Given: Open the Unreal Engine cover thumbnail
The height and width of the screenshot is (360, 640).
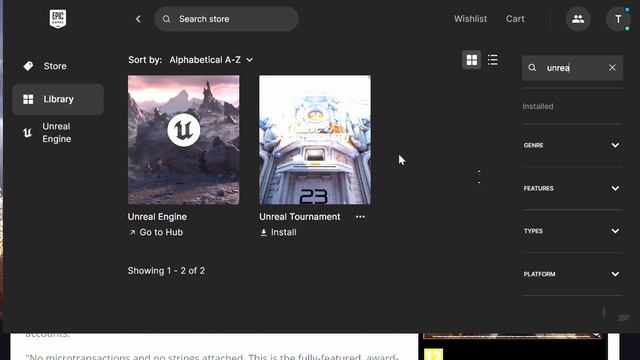Looking at the screenshot, I should click(184, 140).
